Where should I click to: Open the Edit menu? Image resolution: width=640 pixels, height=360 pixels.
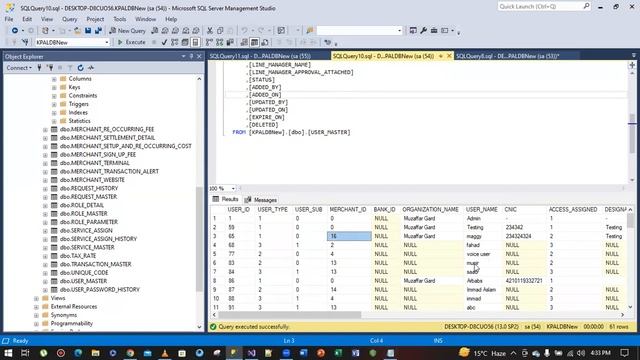pyautogui.click(x=27, y=19)
